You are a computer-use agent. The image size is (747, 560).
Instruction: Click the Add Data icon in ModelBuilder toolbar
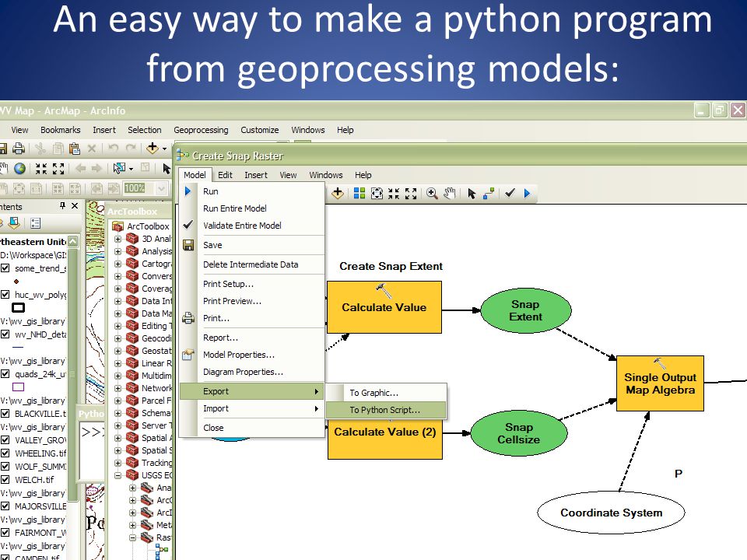[x=337, y=193]
